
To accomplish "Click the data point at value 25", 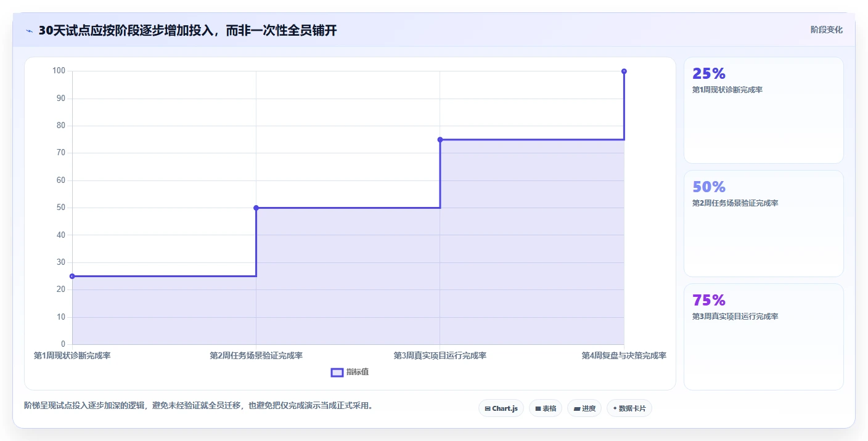I will [x=72, y=276].
